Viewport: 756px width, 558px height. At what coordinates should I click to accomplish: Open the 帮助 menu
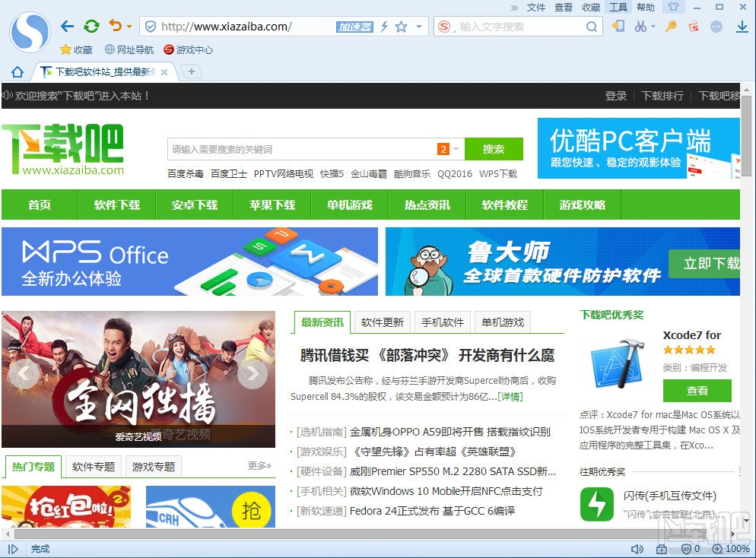(x=646, y=8)
